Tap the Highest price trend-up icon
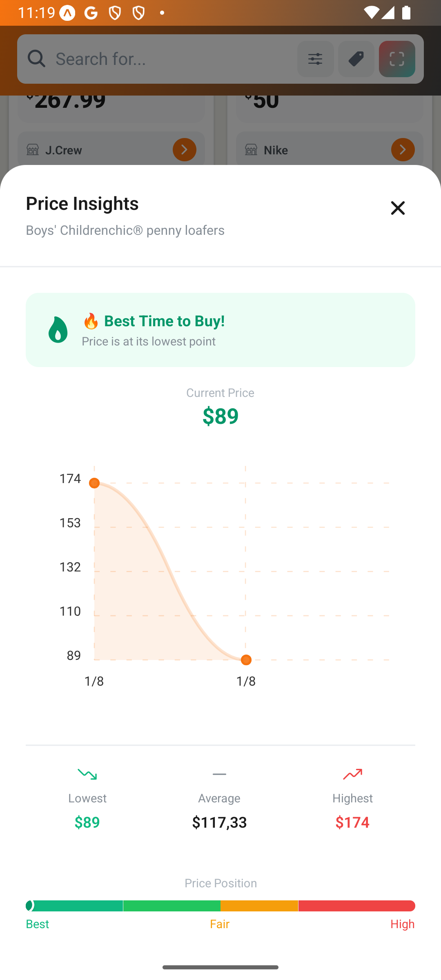441x980 pixels. (x=352, y=774)
